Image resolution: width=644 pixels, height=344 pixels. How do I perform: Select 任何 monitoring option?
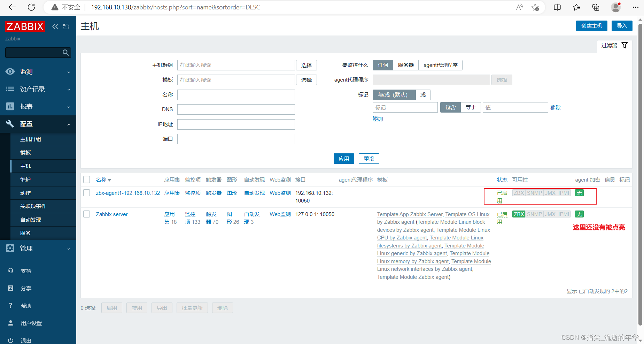click(x=383, y=65)
